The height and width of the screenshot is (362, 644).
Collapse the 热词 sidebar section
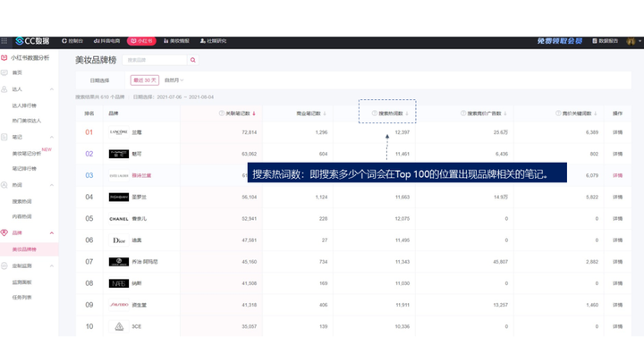pyautogui.click(x=52, y=185)
